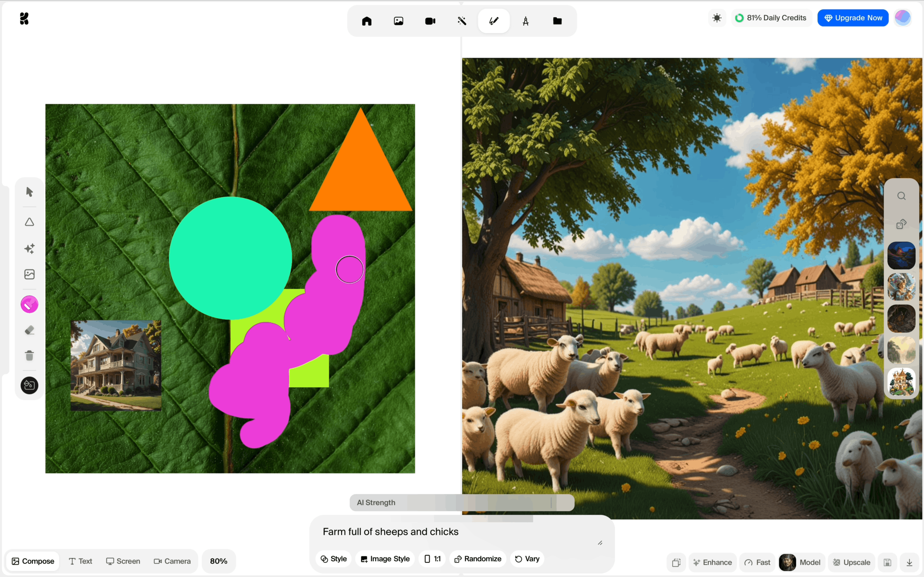Toggle Fast generation mode

(757, 562)
